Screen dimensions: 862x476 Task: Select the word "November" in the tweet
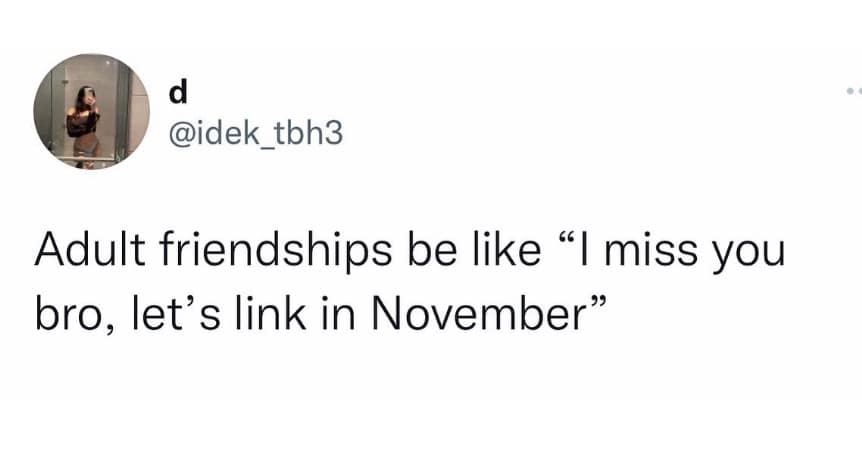click(479, 314)
